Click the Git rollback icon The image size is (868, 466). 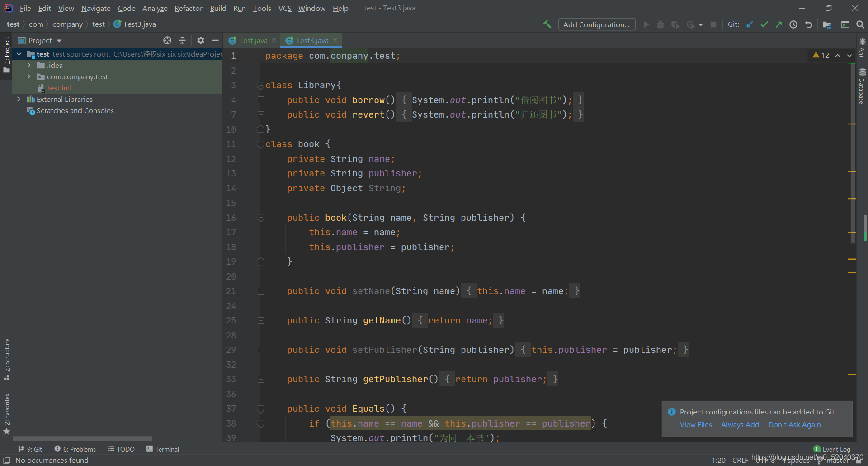pos(809,24)
